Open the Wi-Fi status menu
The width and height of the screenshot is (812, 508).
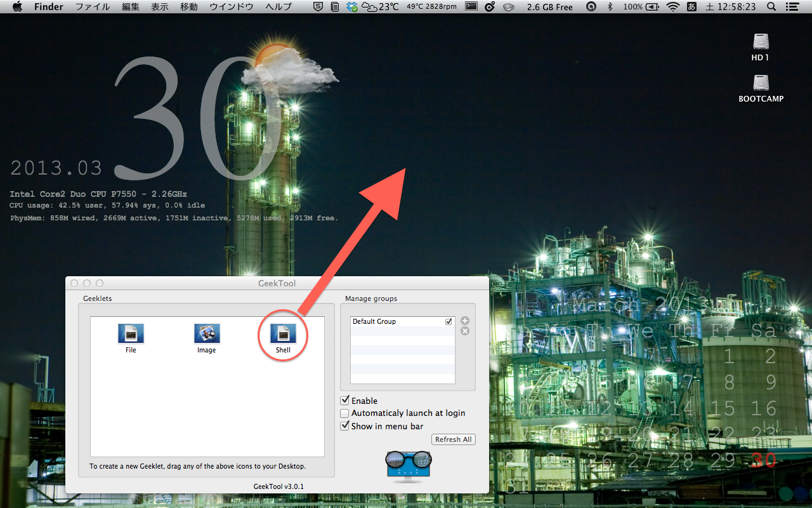pyautogui.click(x=672, y=7)
